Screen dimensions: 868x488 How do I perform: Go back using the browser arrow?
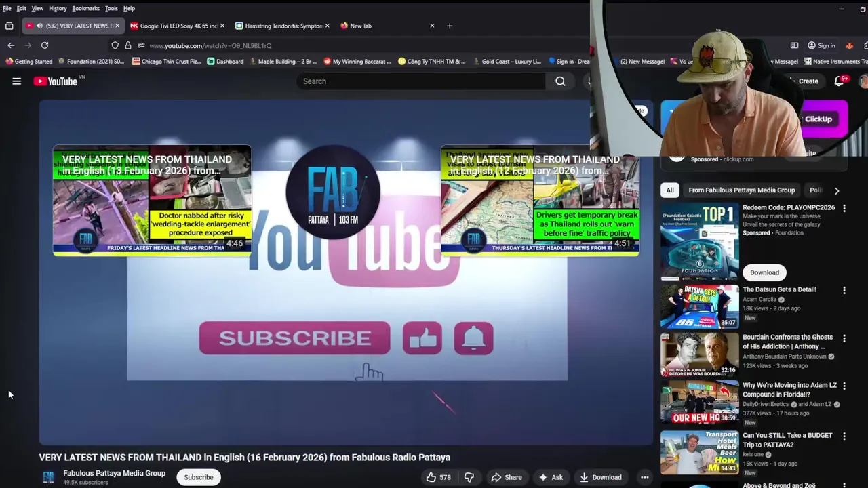point(11,45)
